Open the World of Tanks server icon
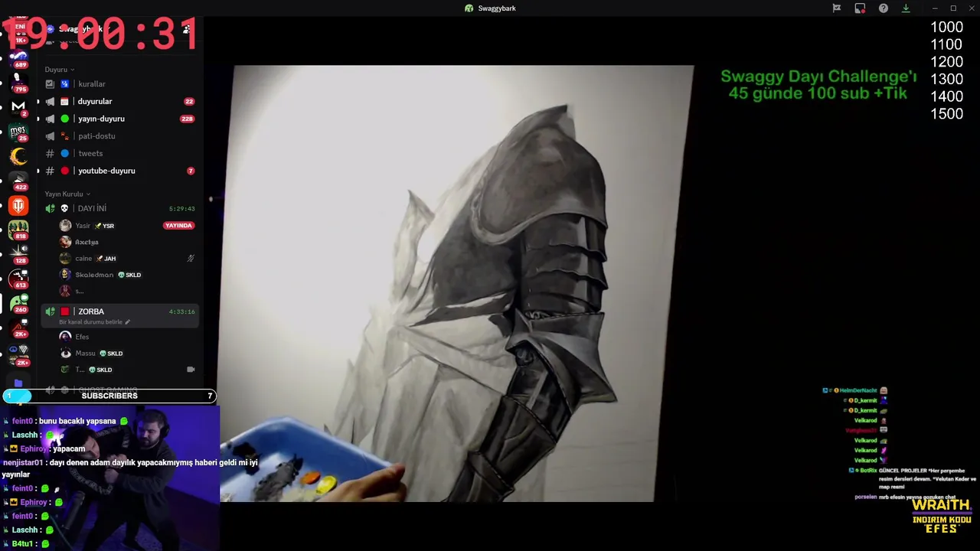The height and width of the screenshot is (551, 980). (x=18, y=205)
